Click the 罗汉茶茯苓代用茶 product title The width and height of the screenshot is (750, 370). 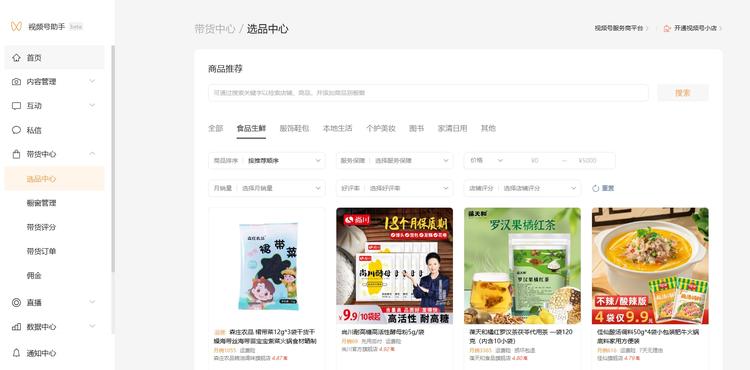pos(520,336)
